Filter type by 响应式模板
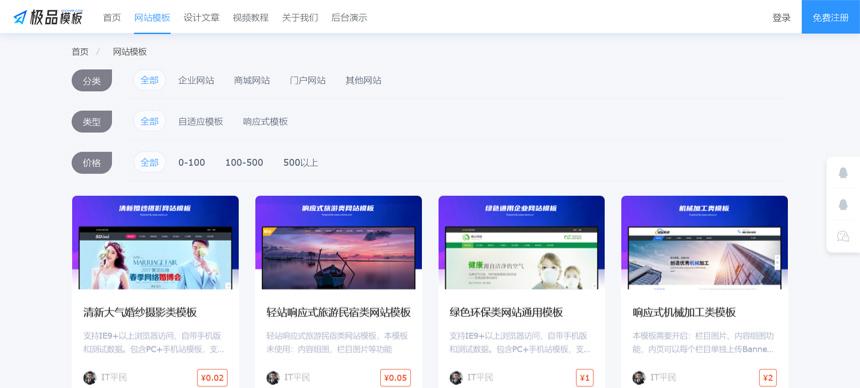Screen dimensions: 860x388 click(265, 121)
